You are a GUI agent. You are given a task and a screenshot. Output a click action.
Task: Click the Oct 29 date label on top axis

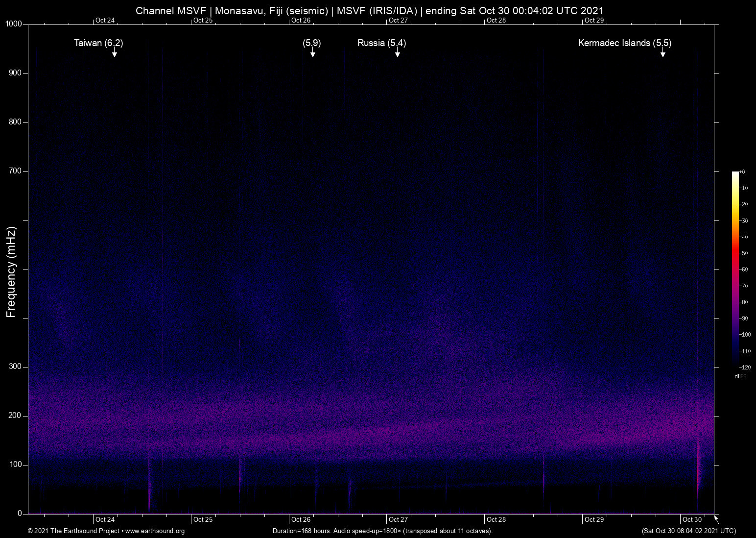point(594,20)
